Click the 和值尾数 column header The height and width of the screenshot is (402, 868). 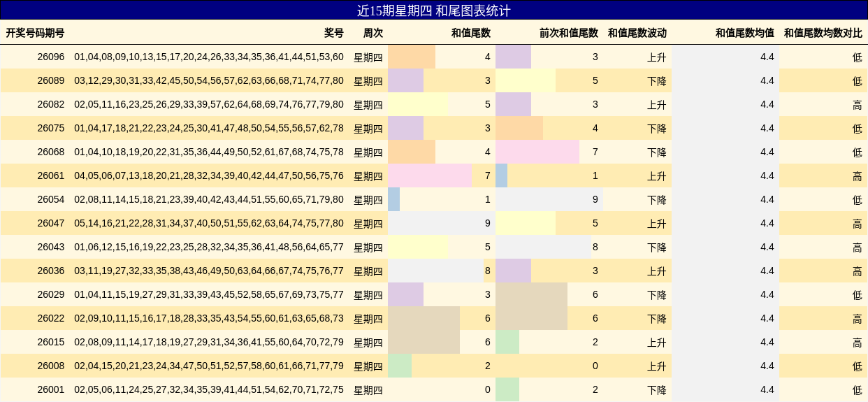tap(471, 33)
